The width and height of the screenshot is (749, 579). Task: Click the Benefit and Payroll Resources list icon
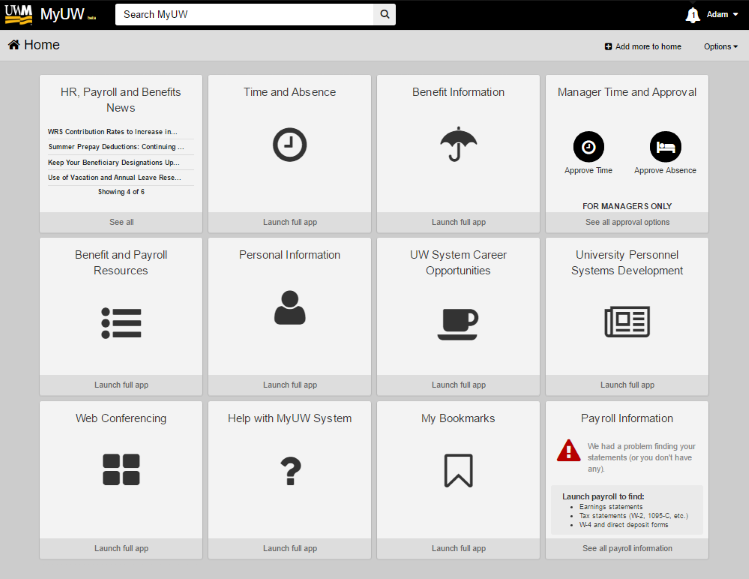tap(121, 323)
